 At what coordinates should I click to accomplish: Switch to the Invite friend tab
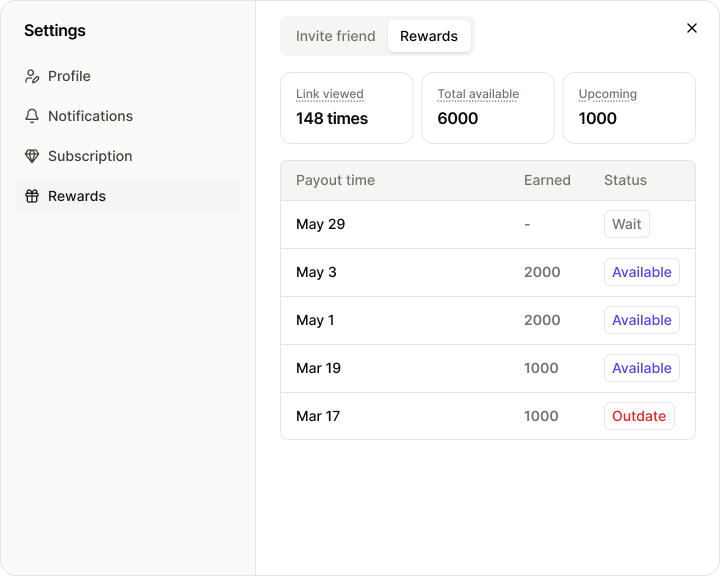[336, 36]
